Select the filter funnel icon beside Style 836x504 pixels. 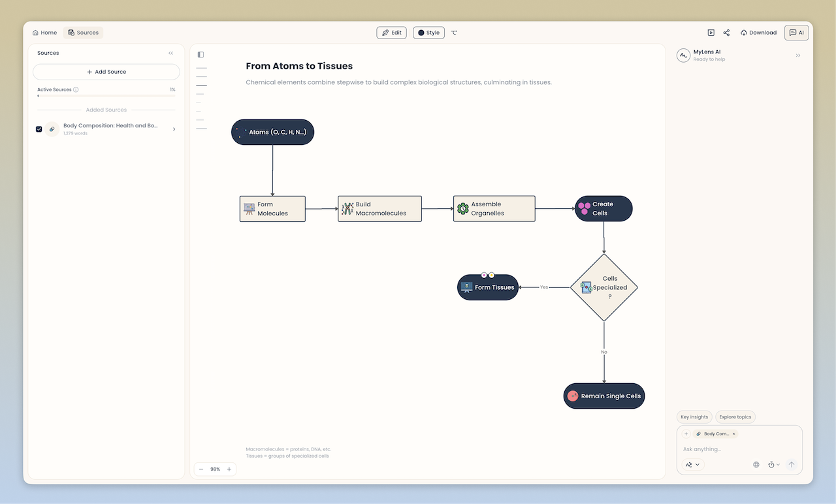454,32
